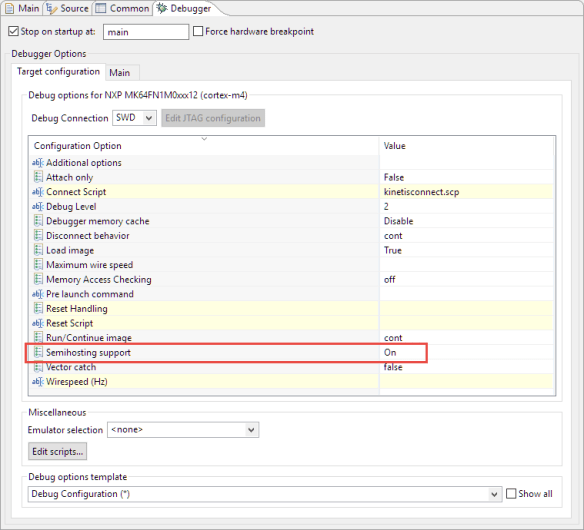The height and width of the screenshot is (530, 584).
Task: Select the Pre launch command row label
Action: [90, 294]
